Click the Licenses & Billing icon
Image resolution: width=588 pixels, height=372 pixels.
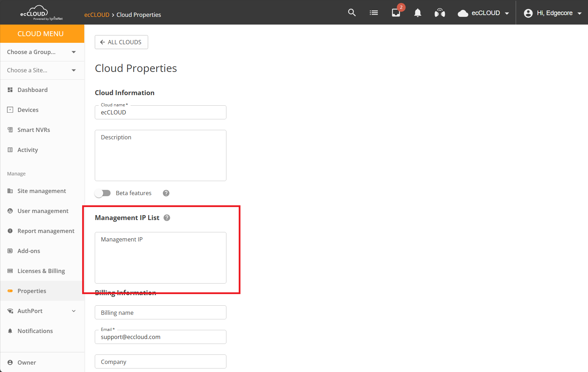point(10,271)
